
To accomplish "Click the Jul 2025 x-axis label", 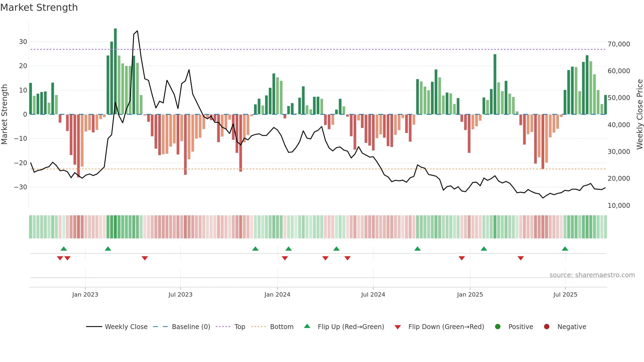I will (x=565, y=295).
